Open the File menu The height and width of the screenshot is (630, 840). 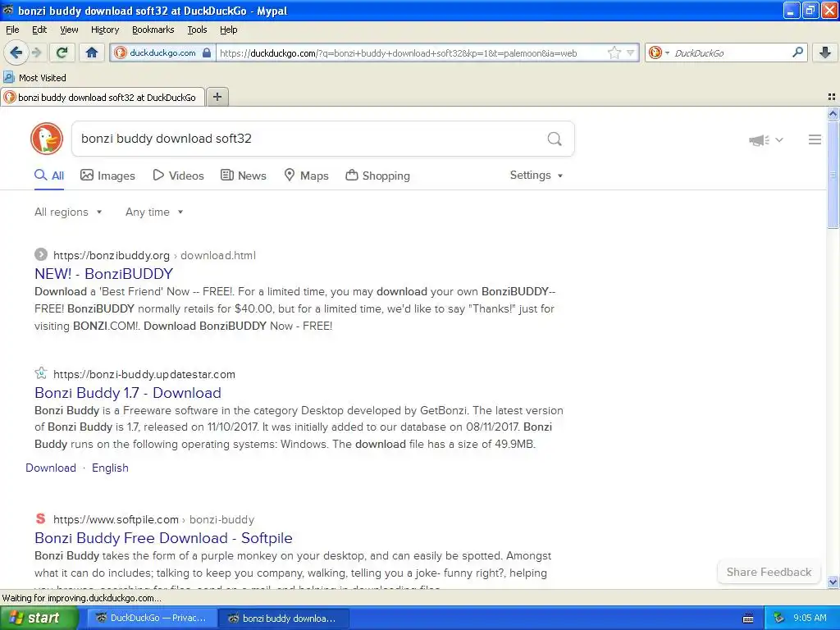pyautogui.click(x=12, y=30)
